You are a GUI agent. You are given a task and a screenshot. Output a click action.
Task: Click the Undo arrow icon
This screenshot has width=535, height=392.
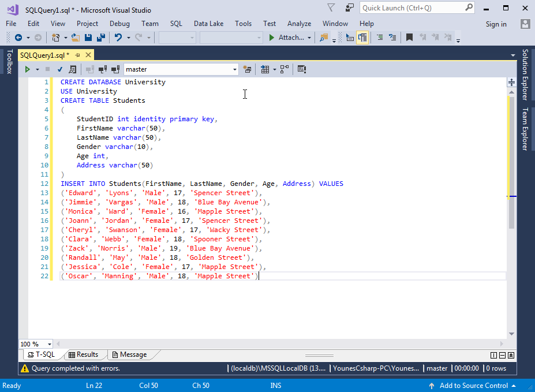tap(118, 38)
